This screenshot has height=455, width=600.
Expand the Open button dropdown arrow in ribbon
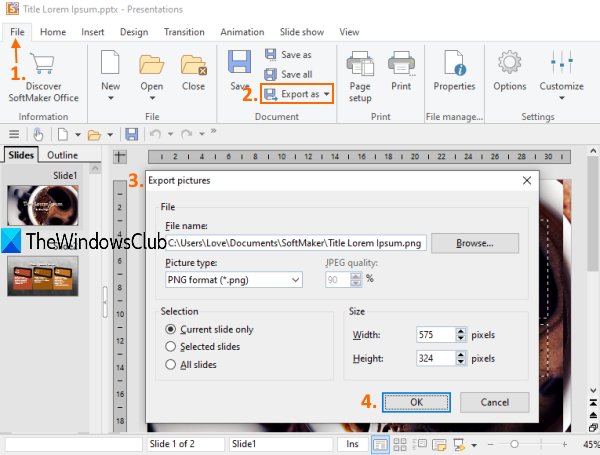tap(152, 98)
